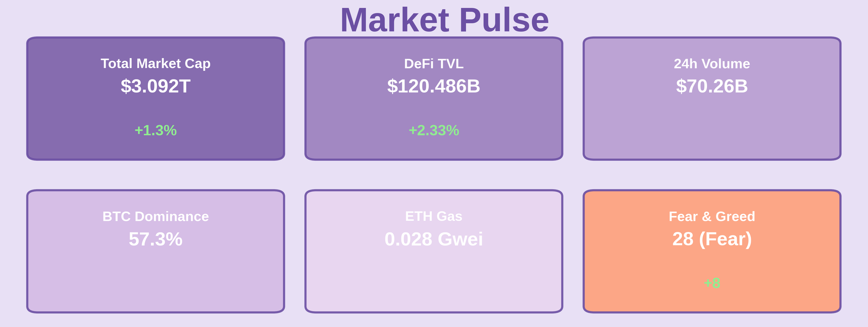The image size is (868, 327).
Task: Select the Total Market Cap label text
Action: coord(155,64)
